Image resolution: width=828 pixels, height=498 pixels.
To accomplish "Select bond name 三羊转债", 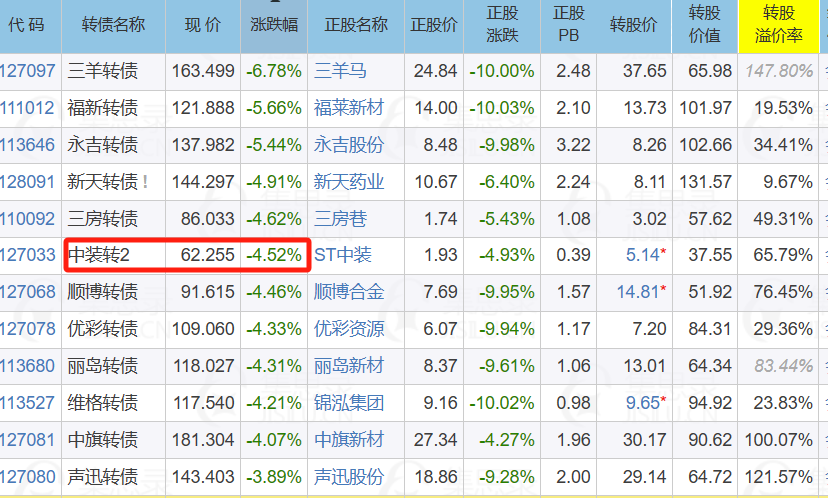I will pyautogui.click(x=102, y=71).
